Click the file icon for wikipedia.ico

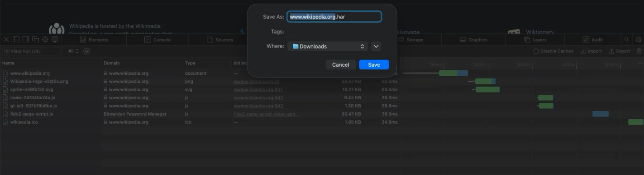coord(5,122)
